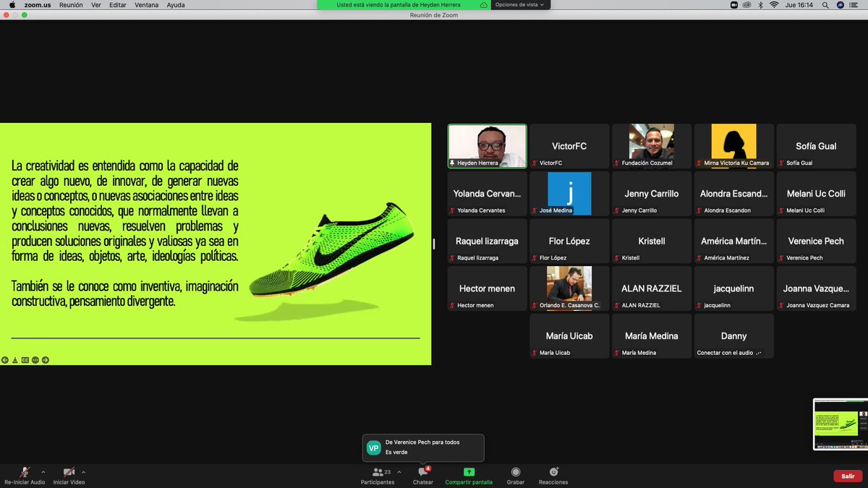
Task: Open the zoom.us application menu
Action: coord(38,5)
